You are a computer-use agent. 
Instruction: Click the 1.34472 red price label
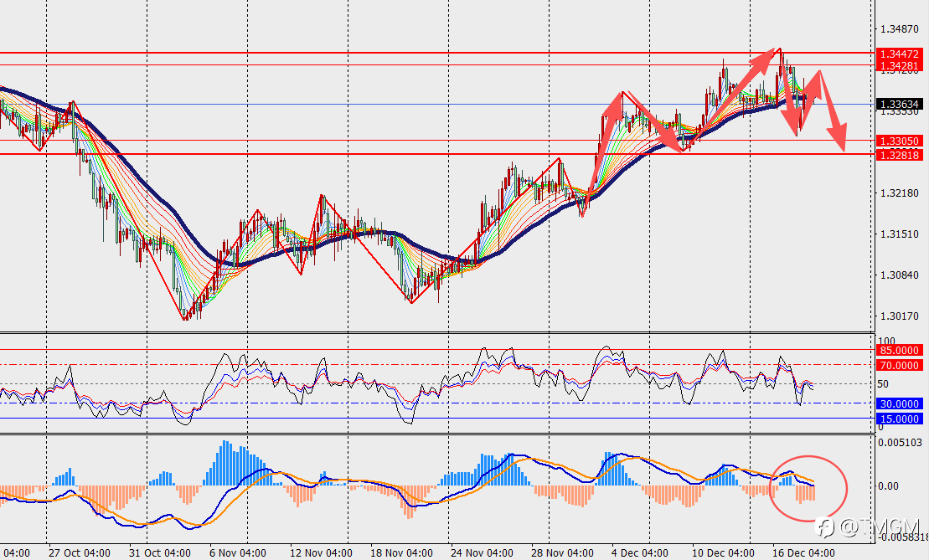[899, 54]
